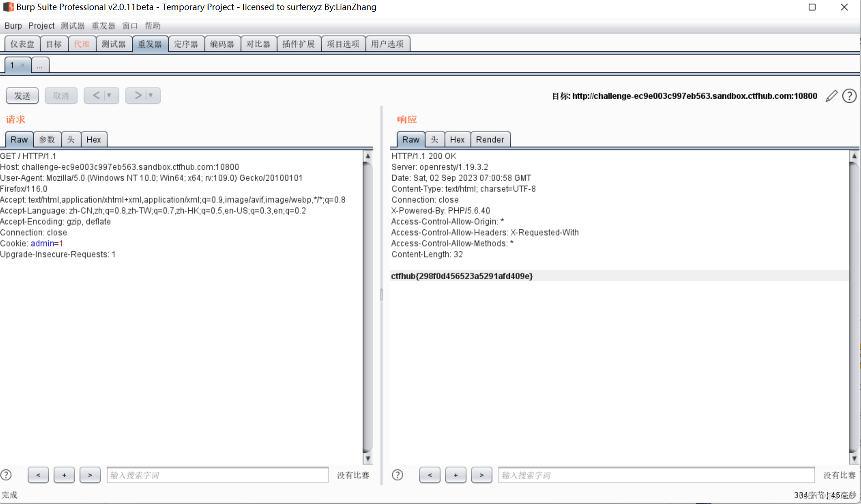The width and height of the screenshot is (861, 504).
Task: Go to previous request history arrow
Action: [96, 95]
